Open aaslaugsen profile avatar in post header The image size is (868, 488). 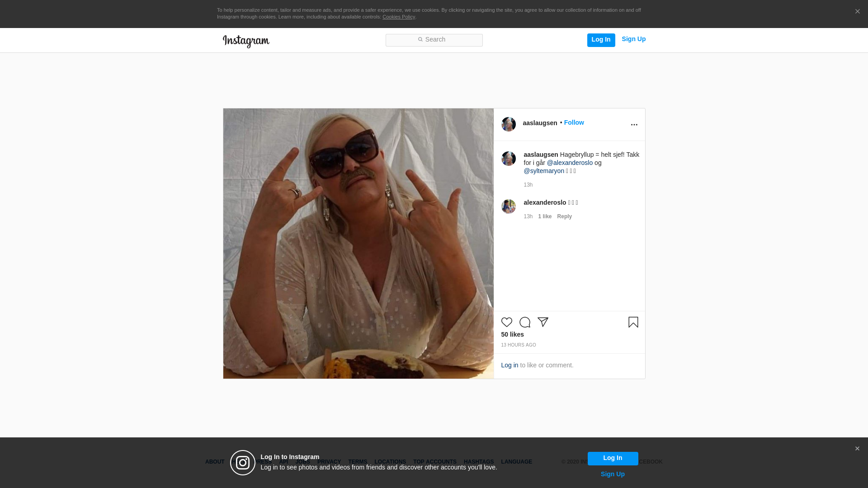point(509,124)
